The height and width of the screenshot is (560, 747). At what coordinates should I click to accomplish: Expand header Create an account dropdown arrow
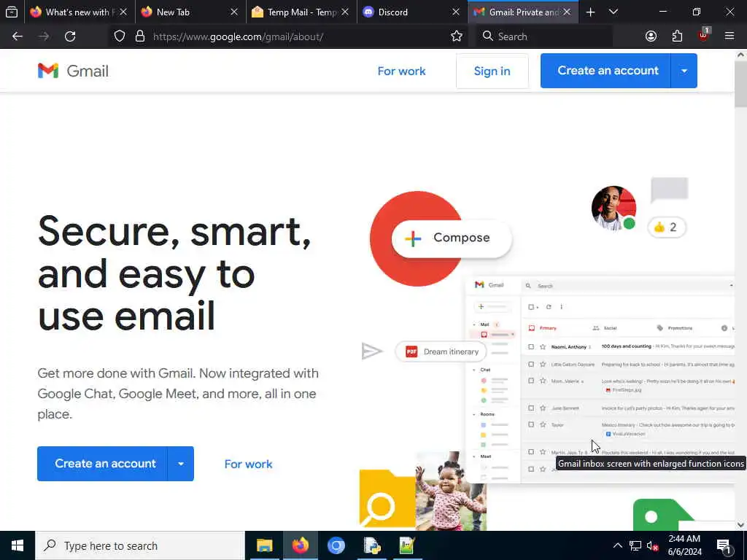tap(684, 71)
